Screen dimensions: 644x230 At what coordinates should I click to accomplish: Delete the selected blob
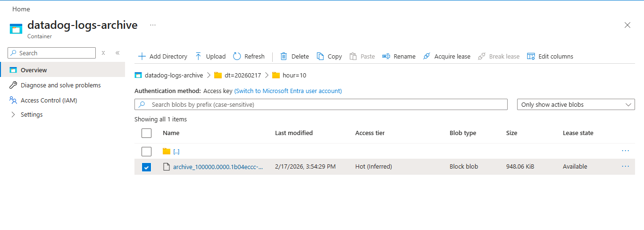point(294,56)
